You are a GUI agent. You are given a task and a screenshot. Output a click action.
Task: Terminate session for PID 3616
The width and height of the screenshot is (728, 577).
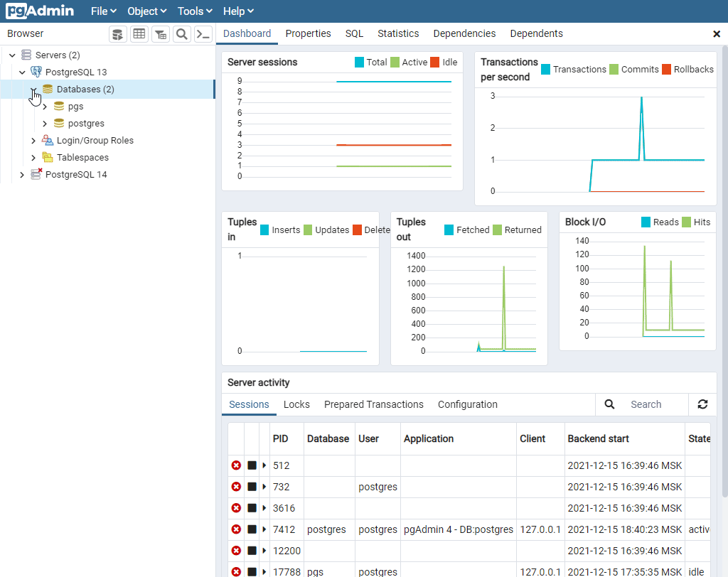click(236, 508)
